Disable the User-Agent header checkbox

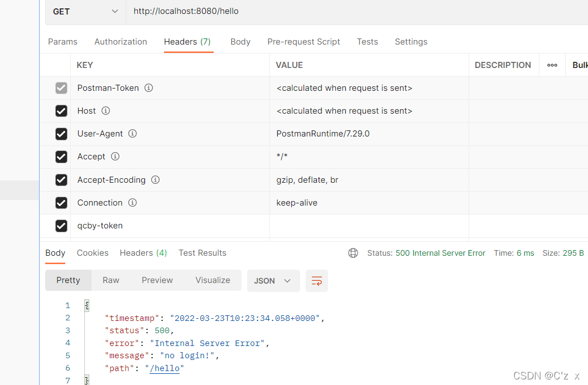(x=61, y=134)
